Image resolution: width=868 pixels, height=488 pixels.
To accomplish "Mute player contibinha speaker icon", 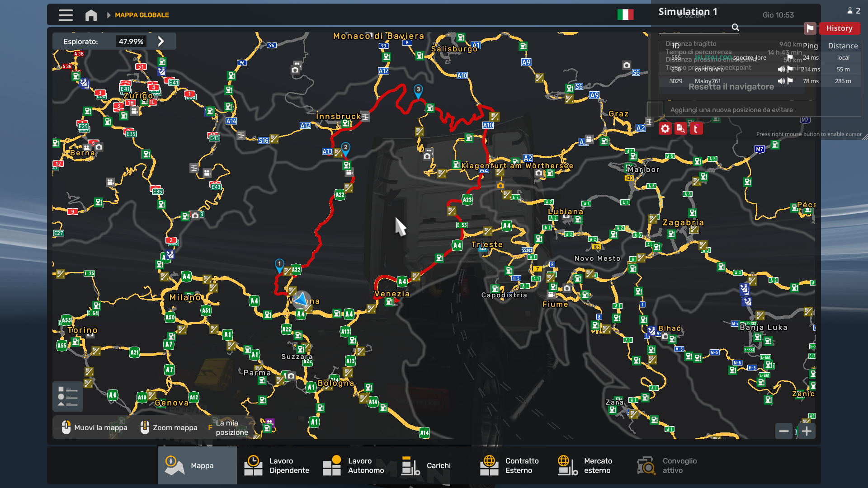I will (x=781, y=69).
